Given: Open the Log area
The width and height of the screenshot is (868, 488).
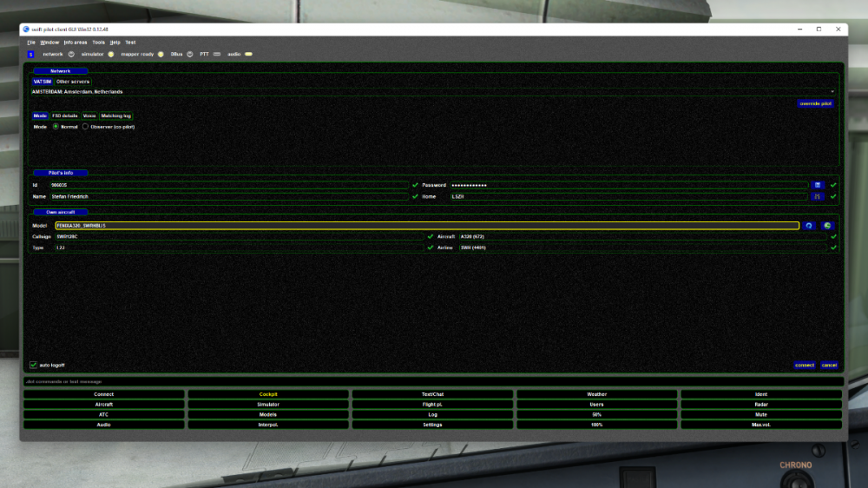Looking at the screenshot, I should coord(432,414).
